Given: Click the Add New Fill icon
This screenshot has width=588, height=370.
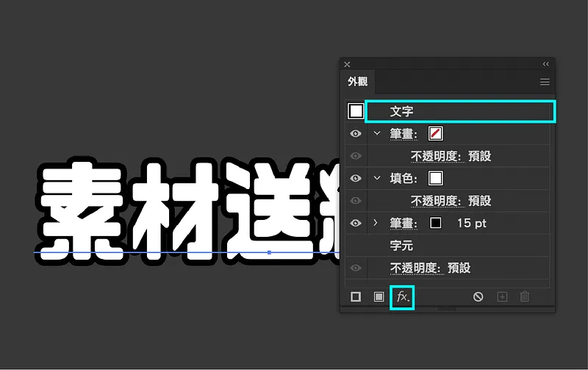Looking at the screenshot, I should point(379,297).
